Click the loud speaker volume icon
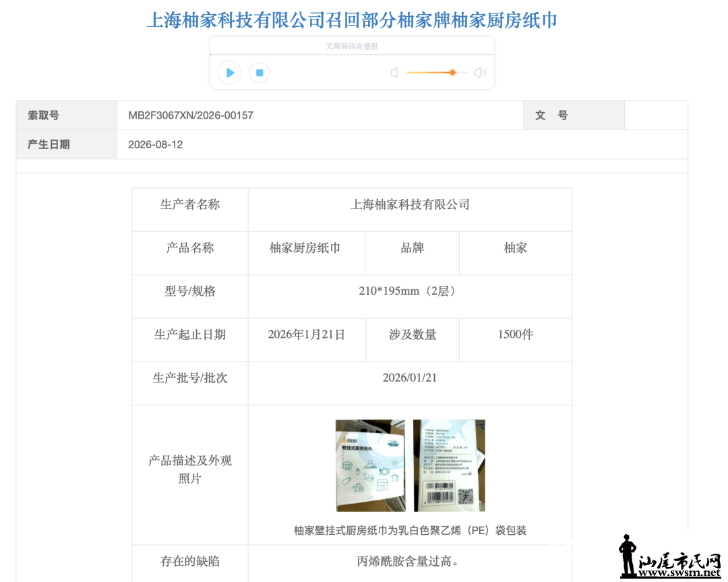The image size is (728, 582). click(x=480, y=72)
